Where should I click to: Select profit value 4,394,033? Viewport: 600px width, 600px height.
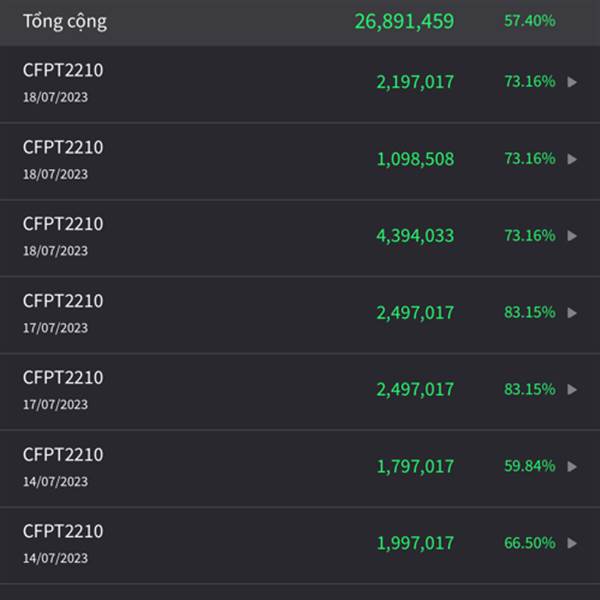415,236
